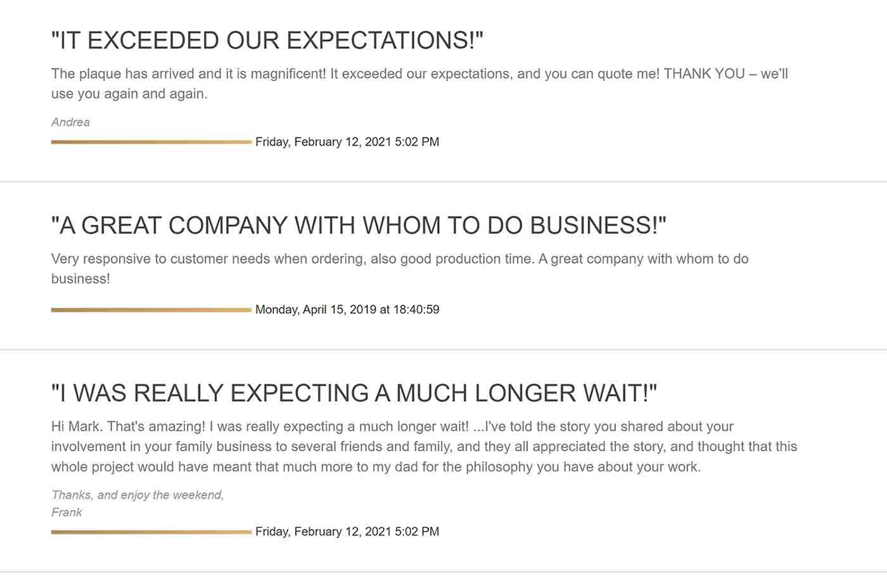887x588 pixels.
Task: Click the author name Andrea
Action: [70, 122]
